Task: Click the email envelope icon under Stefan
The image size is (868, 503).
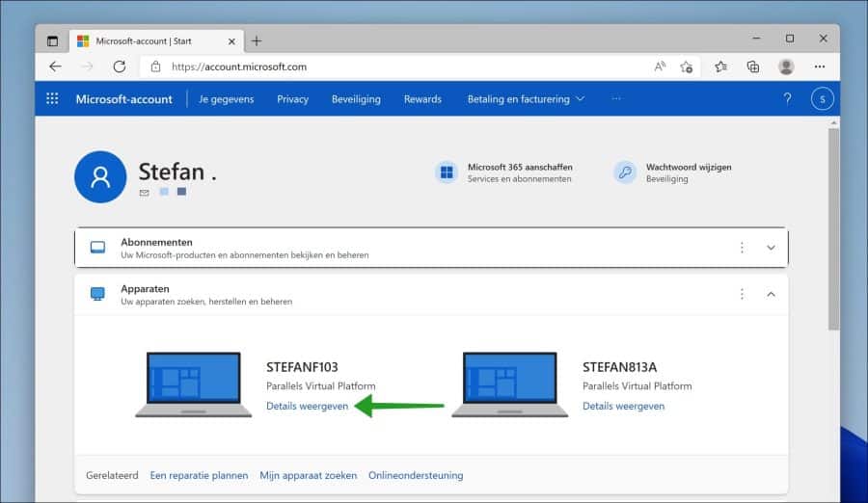Action: 144,193
